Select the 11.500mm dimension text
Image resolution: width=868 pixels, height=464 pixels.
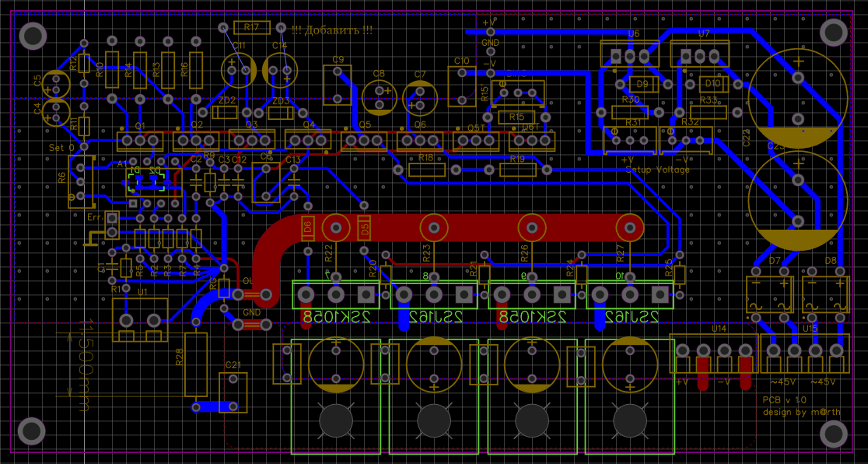click(x=85, y=366)
